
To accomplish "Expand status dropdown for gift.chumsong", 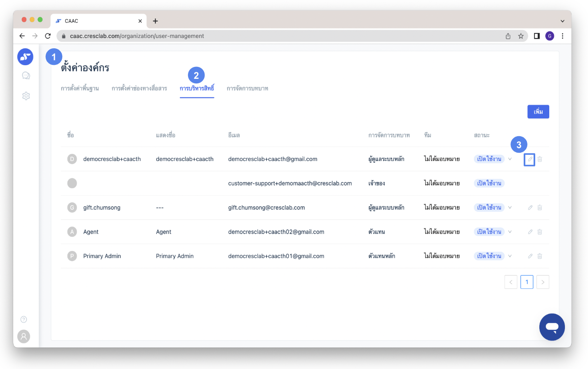I will coord(510,208).
